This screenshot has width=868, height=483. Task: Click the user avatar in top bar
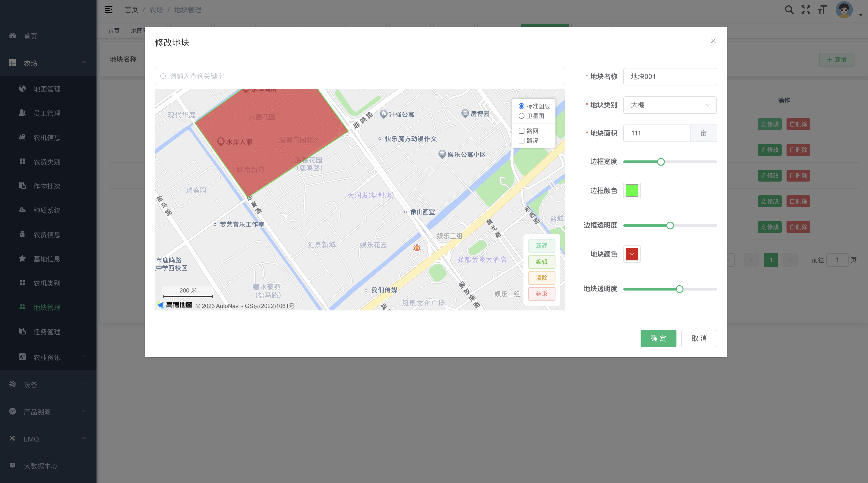(x=844, y=10)
